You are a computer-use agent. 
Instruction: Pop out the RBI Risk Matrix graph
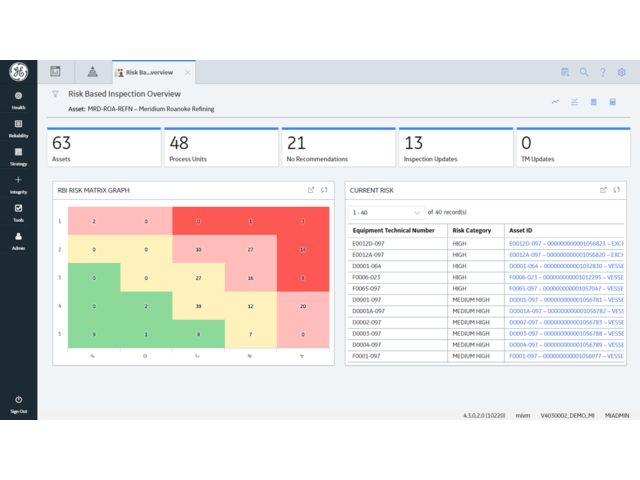pos(311,189)
